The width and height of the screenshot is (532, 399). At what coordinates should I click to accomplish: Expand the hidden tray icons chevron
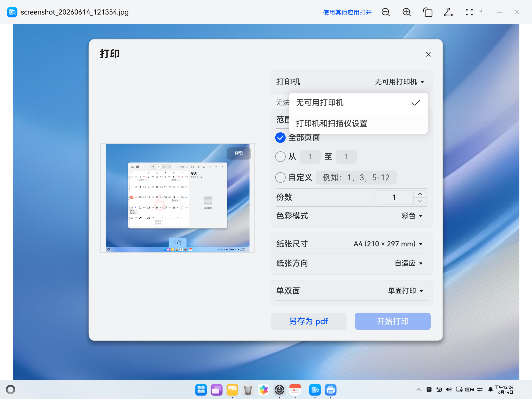coord(419,390)
